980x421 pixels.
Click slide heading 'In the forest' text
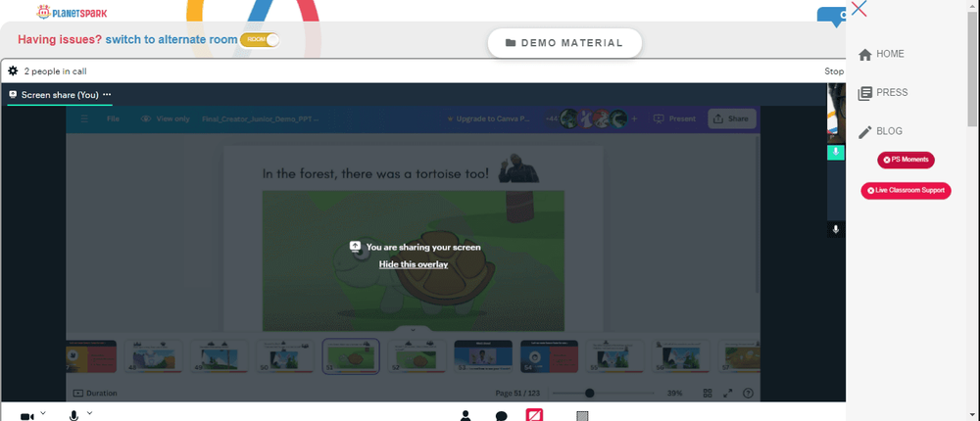(x=375, y=173)
